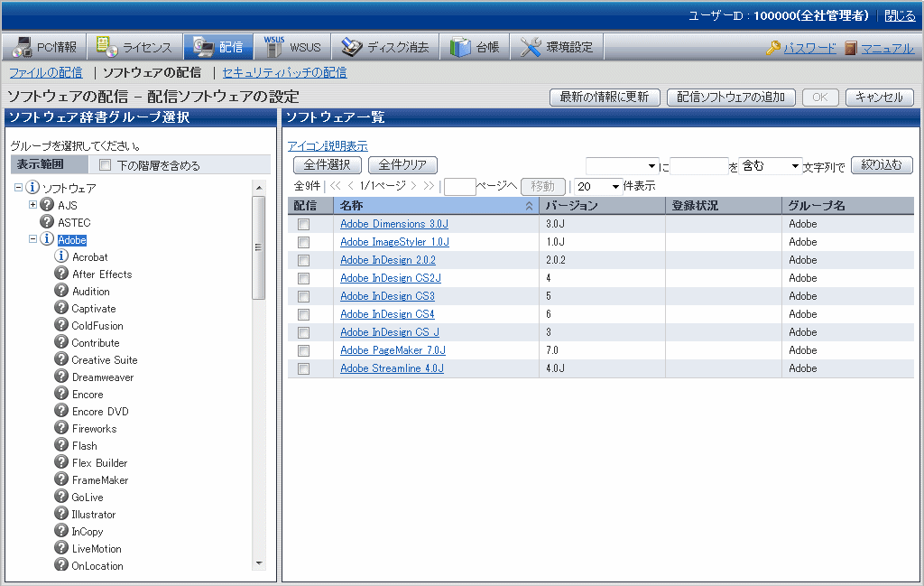Jump to the last page arrow

coord(429,186)
